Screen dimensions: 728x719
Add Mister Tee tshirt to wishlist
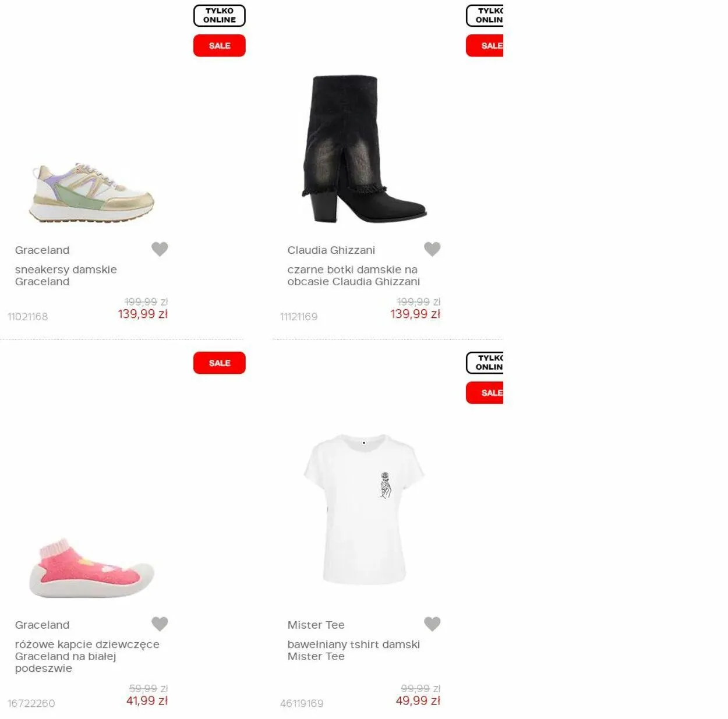[432, 624]
